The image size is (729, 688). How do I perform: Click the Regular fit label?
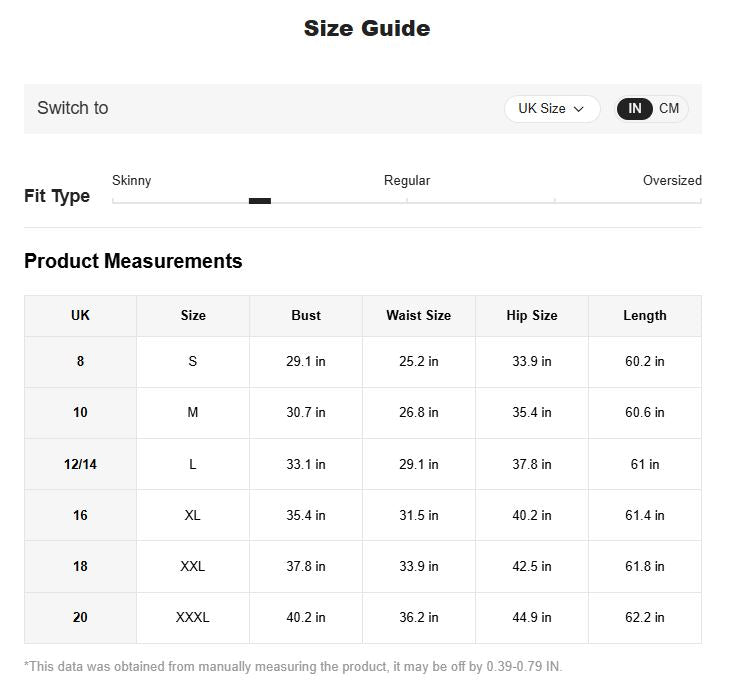pyautogui.click(x=407, y=181)
